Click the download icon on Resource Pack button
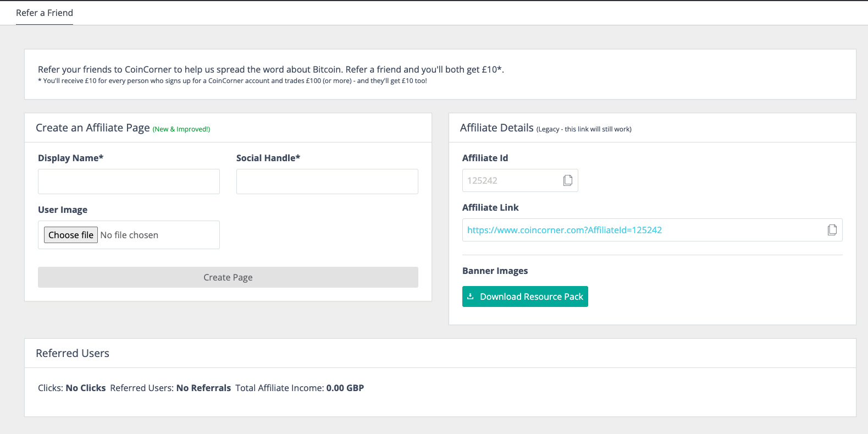868x434 pixels. click(471, 296)
